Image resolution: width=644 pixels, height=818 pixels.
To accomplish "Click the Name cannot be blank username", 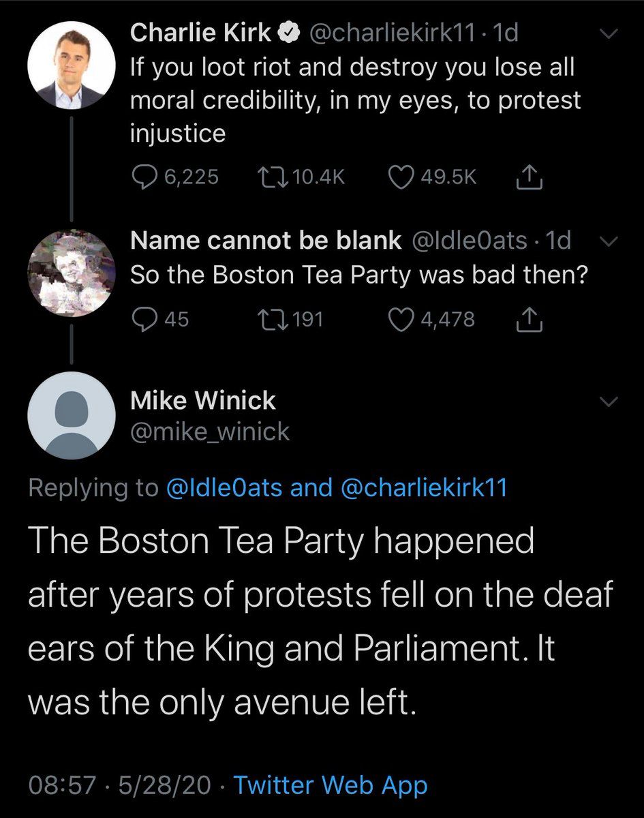I will (266, 240).
